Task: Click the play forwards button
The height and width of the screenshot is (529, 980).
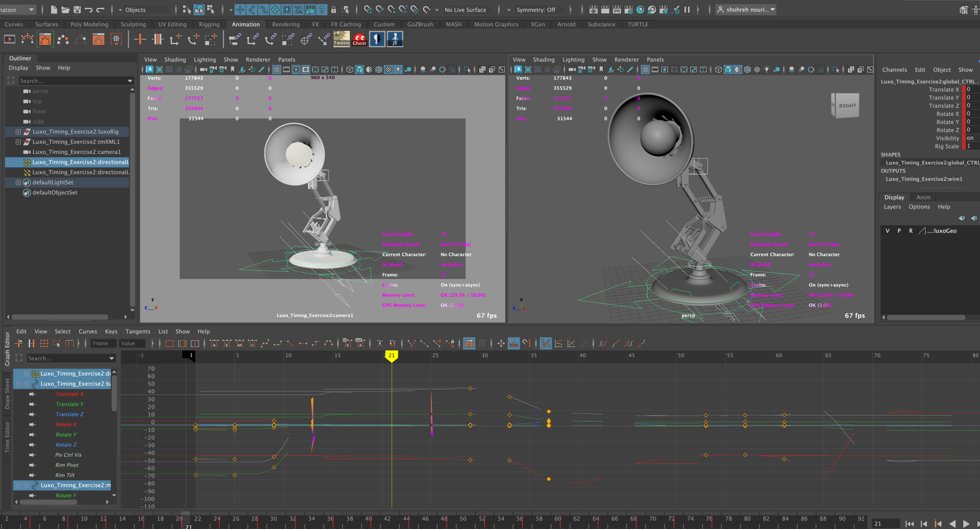Action: coord(966,523)
